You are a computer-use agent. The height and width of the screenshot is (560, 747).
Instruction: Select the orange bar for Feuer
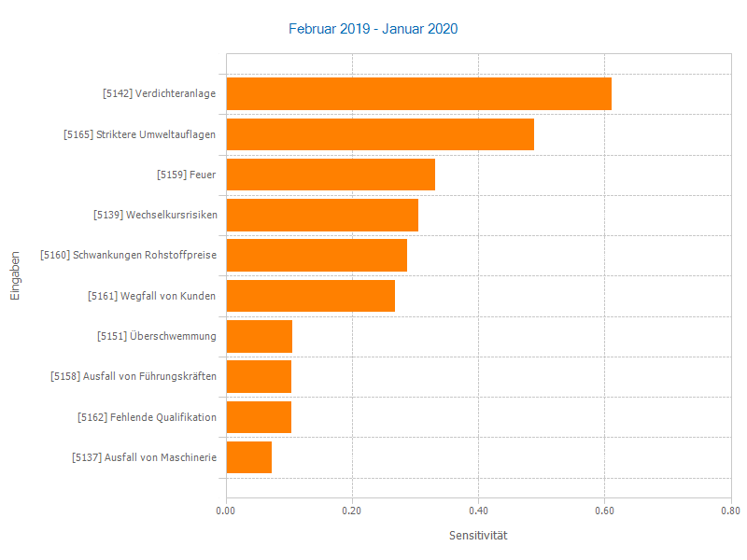[331, 175]
